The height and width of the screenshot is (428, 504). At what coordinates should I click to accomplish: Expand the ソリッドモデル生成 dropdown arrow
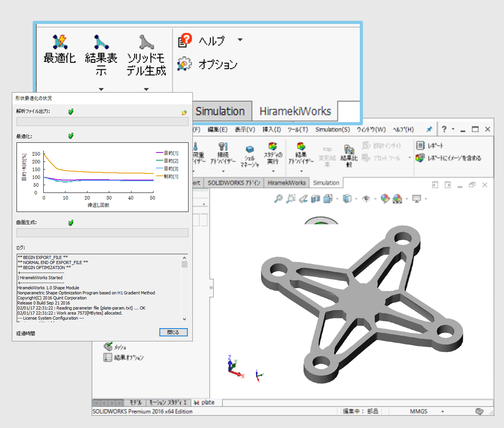pos(146,89)
